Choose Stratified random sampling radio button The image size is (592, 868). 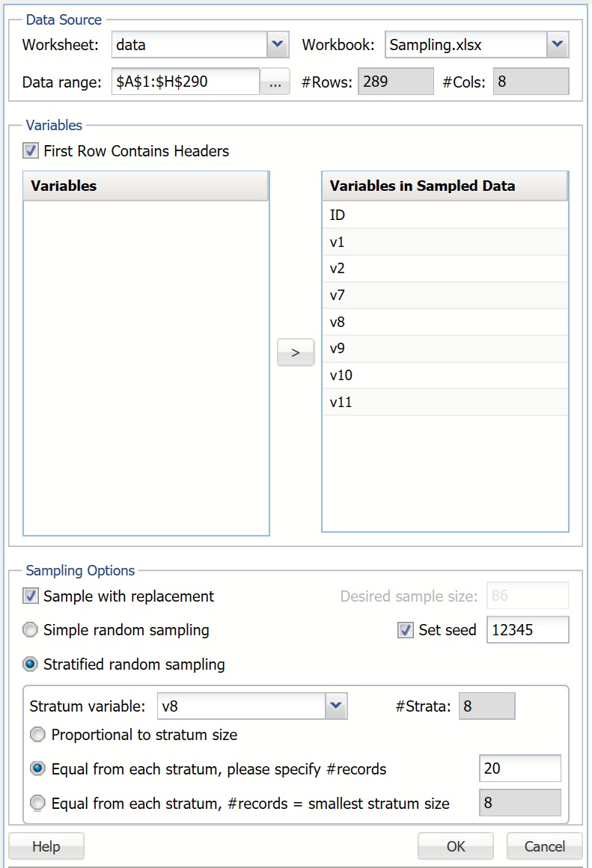(31, 664)
